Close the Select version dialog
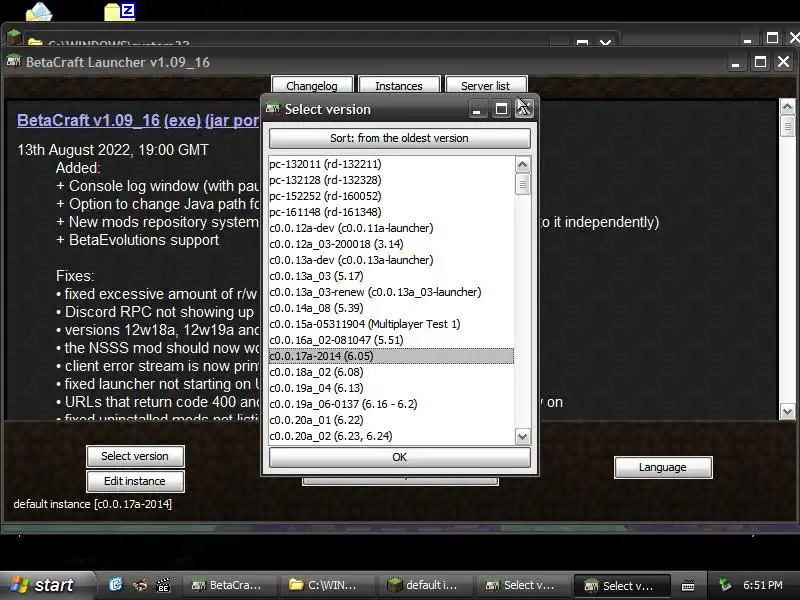Screen dimensions: 800x600 [524, 109]
